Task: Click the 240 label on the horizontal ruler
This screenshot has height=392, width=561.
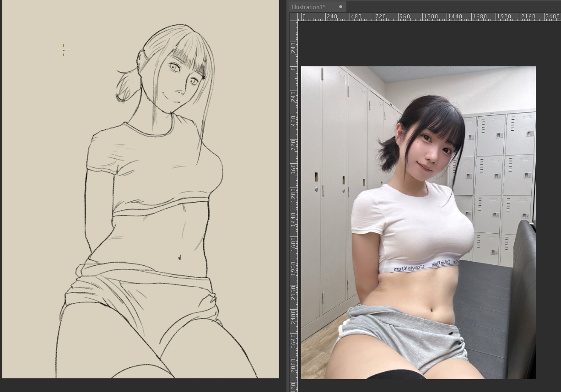Action: [332, 16]
